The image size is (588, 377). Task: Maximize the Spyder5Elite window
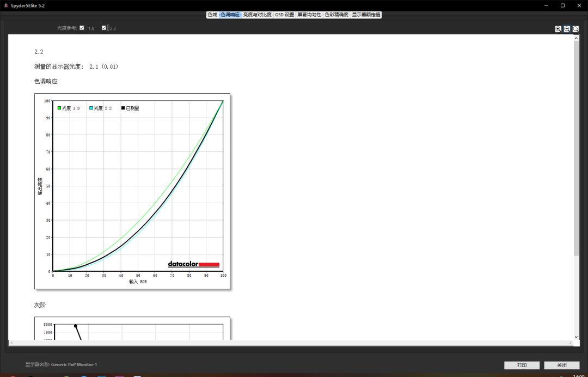click(x=562, y=5)
